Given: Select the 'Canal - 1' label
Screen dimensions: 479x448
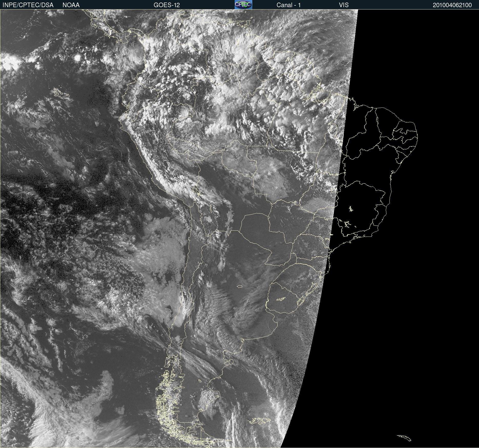Looking at the screenshot, I should 288,5.
